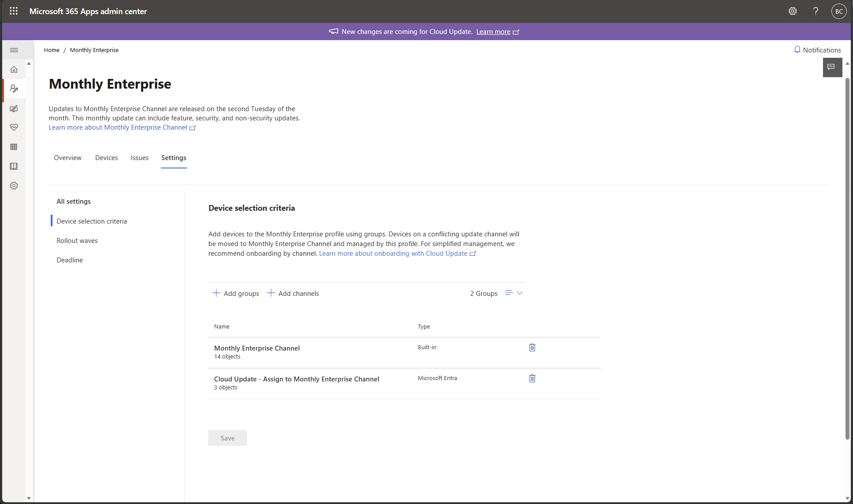Sort by the Name column header
Screen dimensions: 853x504
(222, 327)
